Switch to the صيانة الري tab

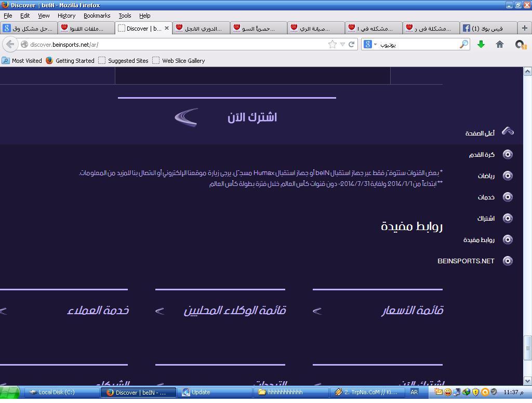316,28
